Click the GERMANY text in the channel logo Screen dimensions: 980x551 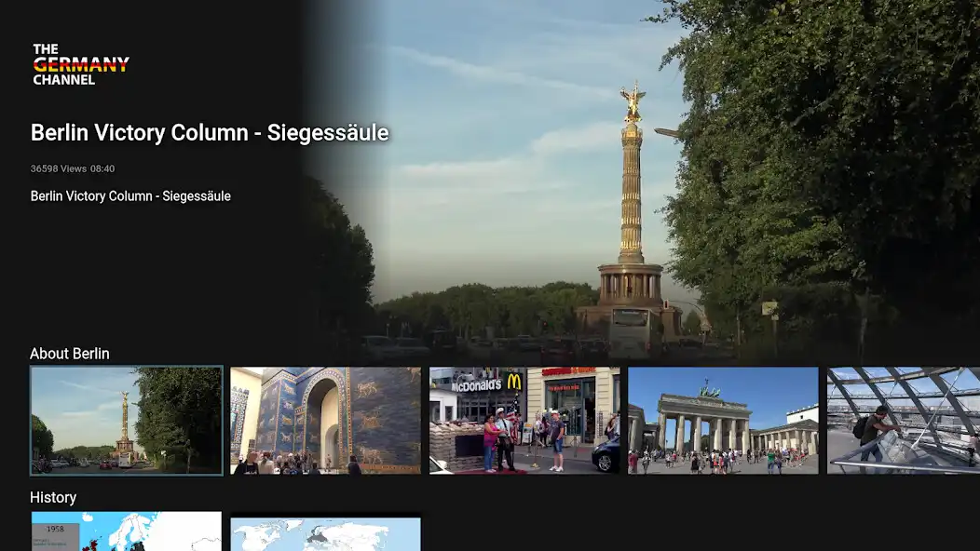coord(80,65)
